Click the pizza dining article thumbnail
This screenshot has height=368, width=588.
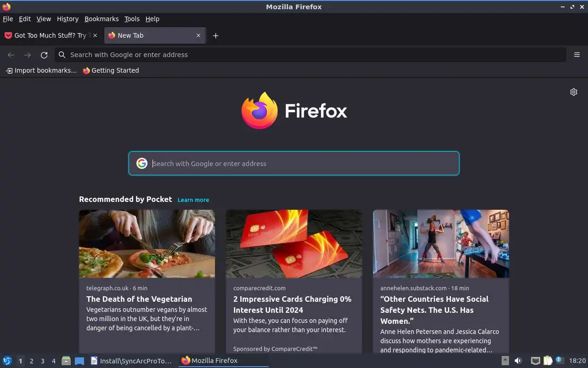click(147, 244)
